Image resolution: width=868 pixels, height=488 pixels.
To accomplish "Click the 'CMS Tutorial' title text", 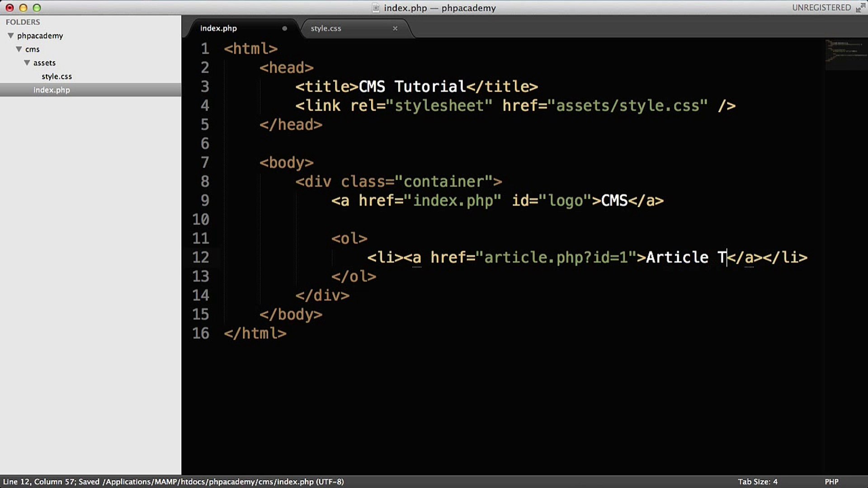I will 412,86.
